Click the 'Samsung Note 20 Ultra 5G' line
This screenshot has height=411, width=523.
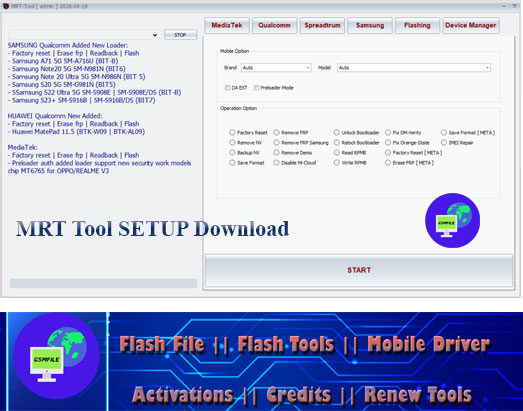[76, 76]
